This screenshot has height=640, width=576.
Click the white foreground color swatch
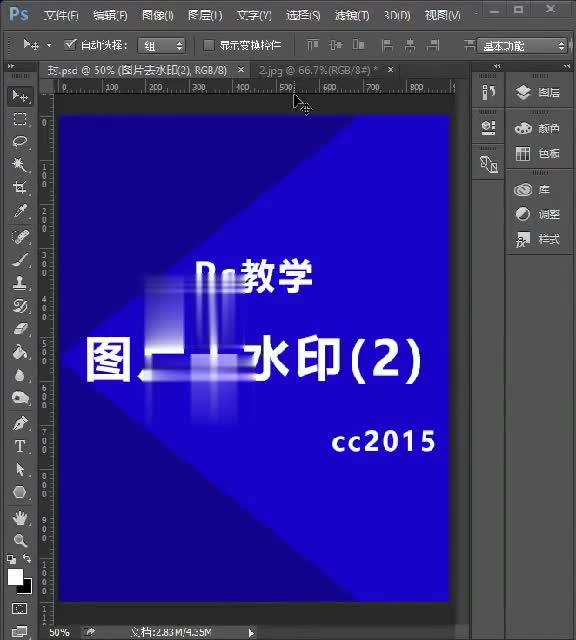coord(15,577)
